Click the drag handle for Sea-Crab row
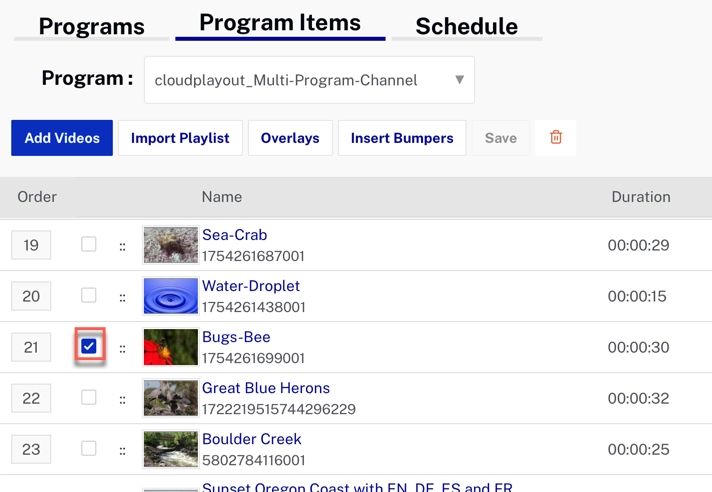This screenshot has width=712, height=492. click(123, 246)
